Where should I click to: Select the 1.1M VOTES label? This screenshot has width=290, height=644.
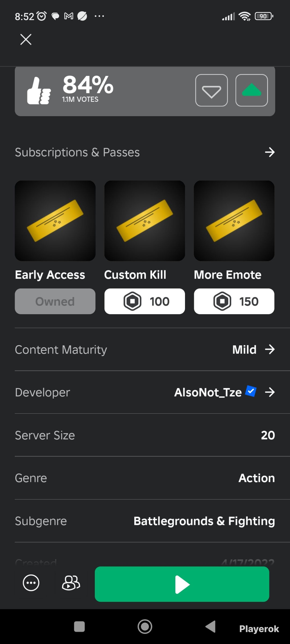click(x=80, y=99)
